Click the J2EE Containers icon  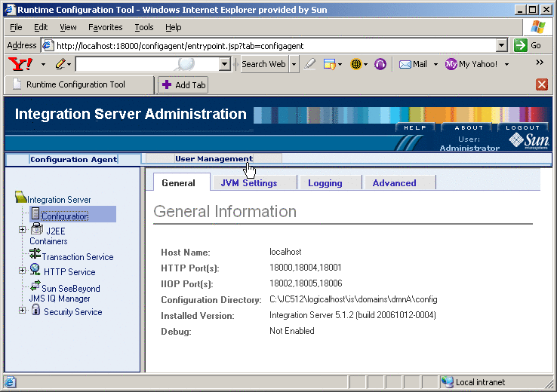(36, 229)
